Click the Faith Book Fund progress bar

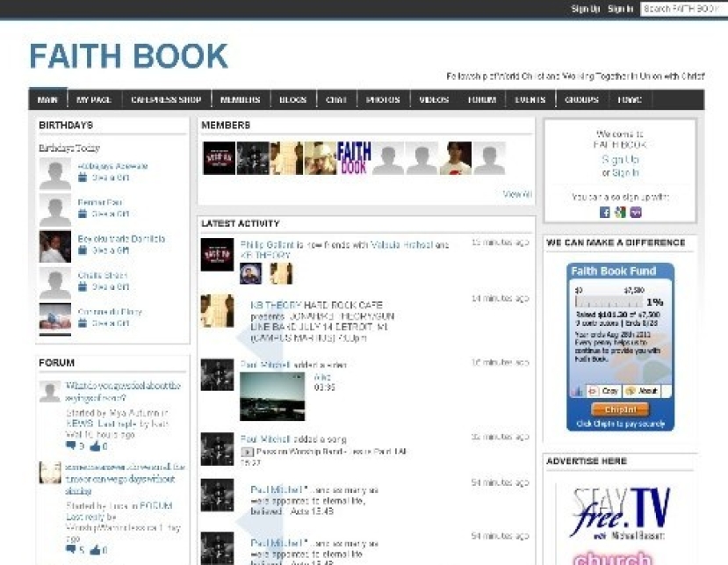(609, 301)
